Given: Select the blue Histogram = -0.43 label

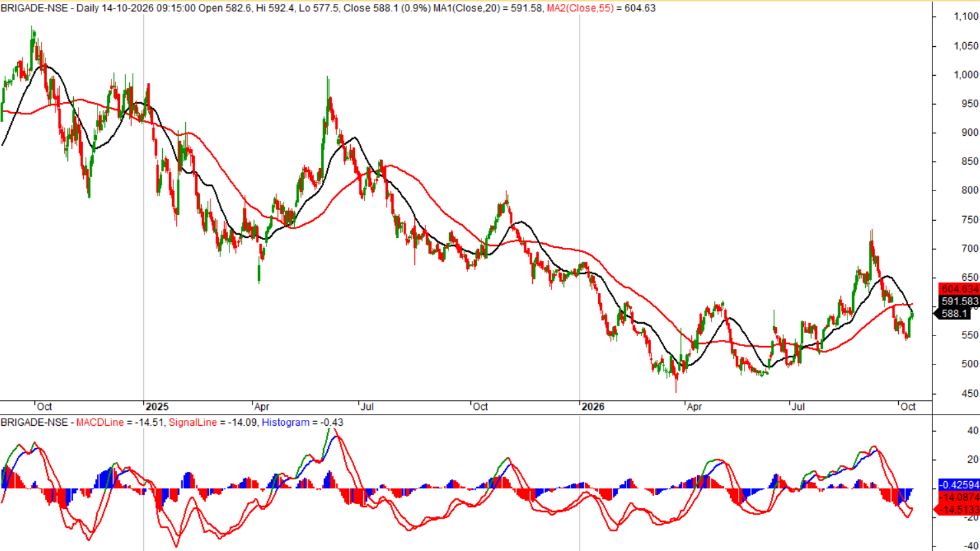Looking at the screenshot, I should [302, 422].
